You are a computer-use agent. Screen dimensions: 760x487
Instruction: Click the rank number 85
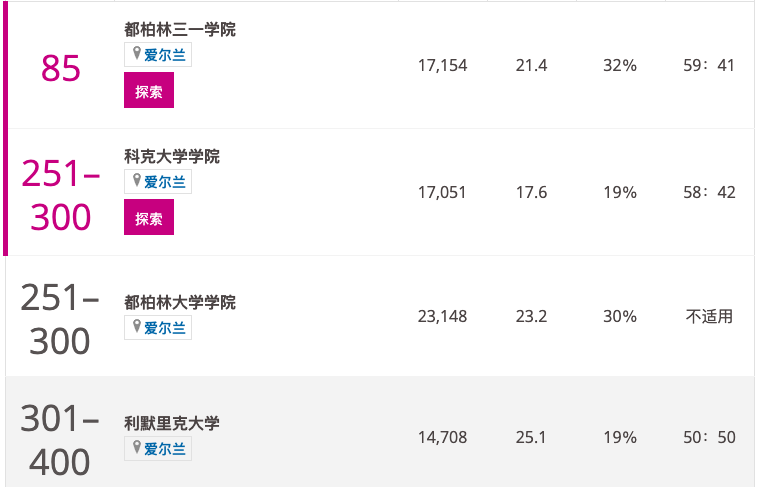[61, 68]
